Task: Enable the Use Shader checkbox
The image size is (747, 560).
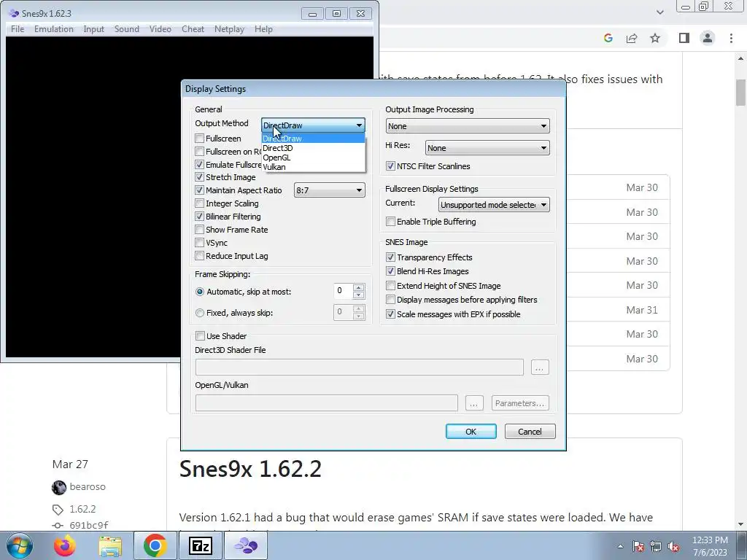Action: click(x=200, y=336)
